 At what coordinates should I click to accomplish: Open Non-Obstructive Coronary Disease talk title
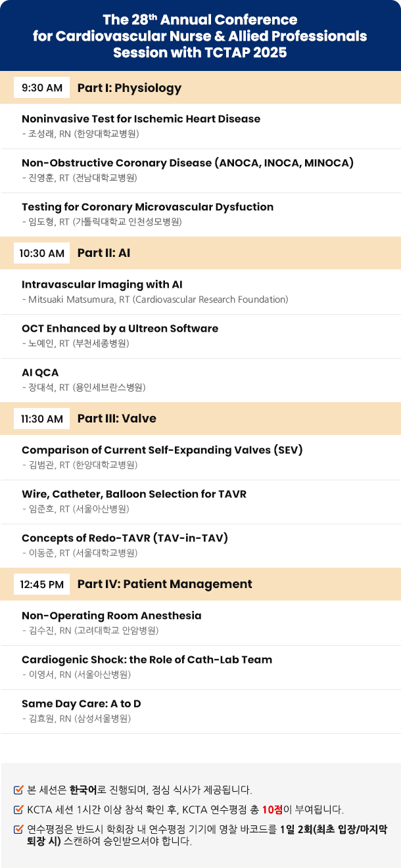pos(188,163)
